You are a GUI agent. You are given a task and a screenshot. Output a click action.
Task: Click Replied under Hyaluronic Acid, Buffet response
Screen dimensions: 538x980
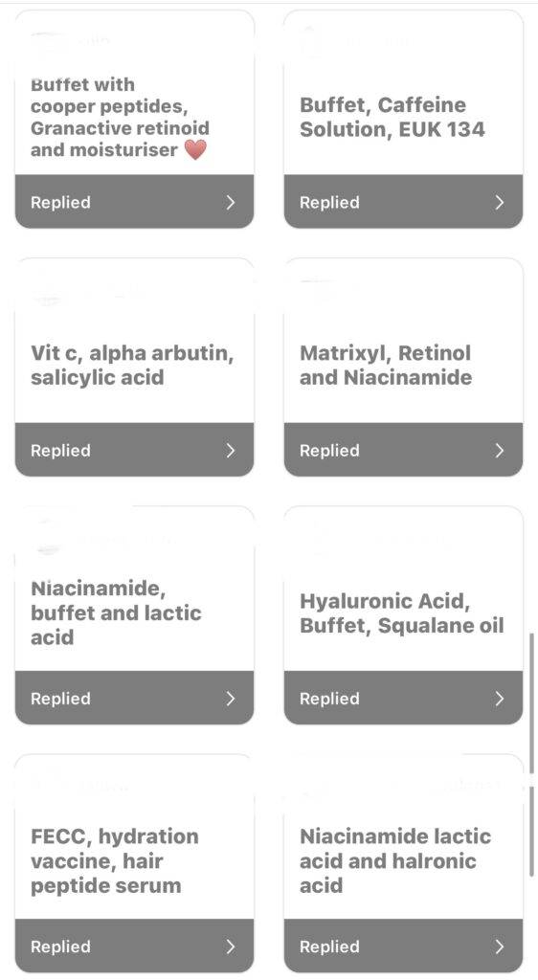[x=329, y=699]
